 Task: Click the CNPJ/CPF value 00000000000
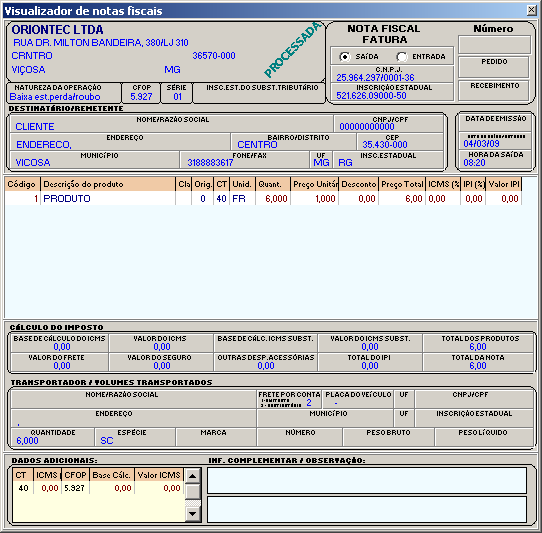367,127
